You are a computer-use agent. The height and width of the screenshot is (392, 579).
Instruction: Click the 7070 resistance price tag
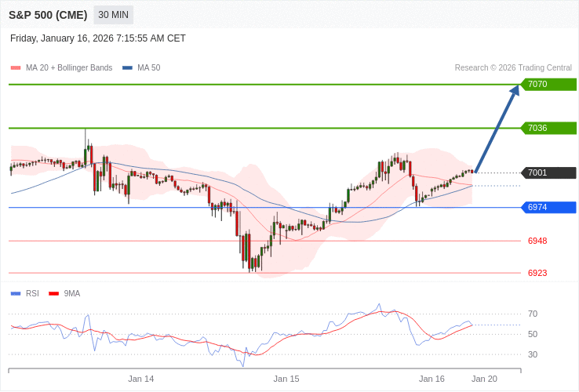click(x=548, y=84)
